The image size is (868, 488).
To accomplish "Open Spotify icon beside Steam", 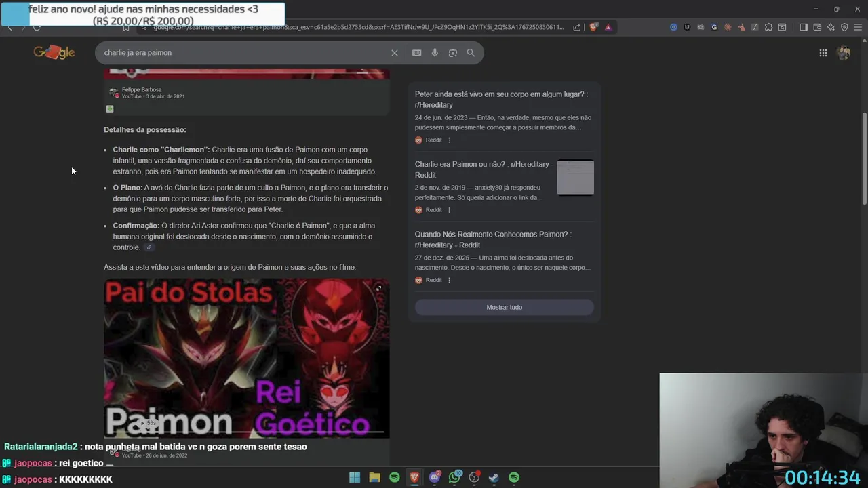I will pyautogui.click(x=514, y=477).
